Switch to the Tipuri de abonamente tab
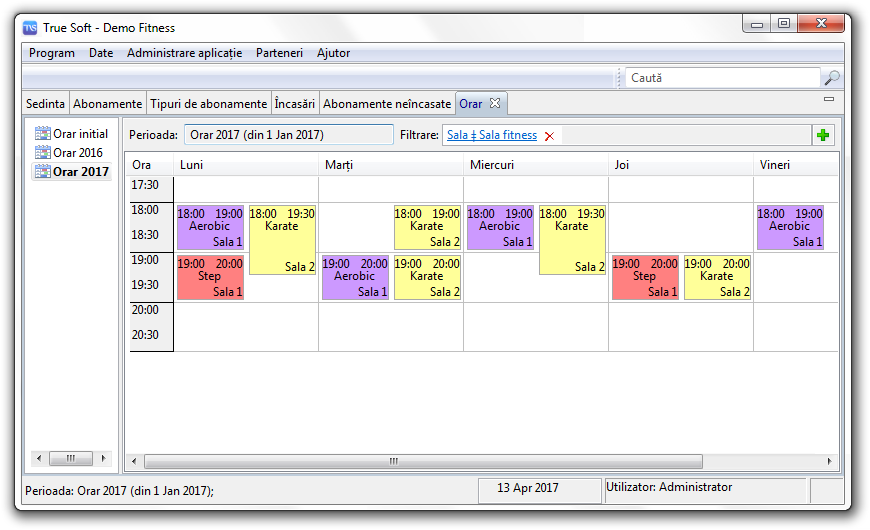870x530 pixels. coord(209,104)
